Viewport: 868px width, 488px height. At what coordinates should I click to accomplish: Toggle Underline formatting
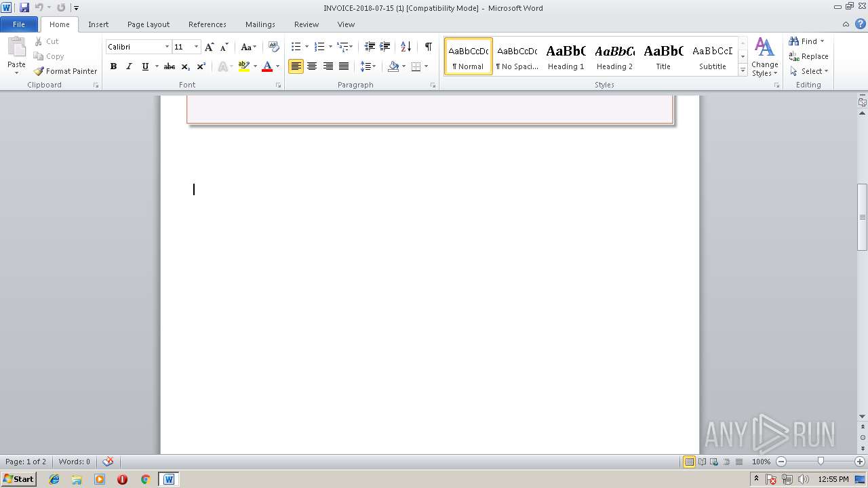pos(145,66)
